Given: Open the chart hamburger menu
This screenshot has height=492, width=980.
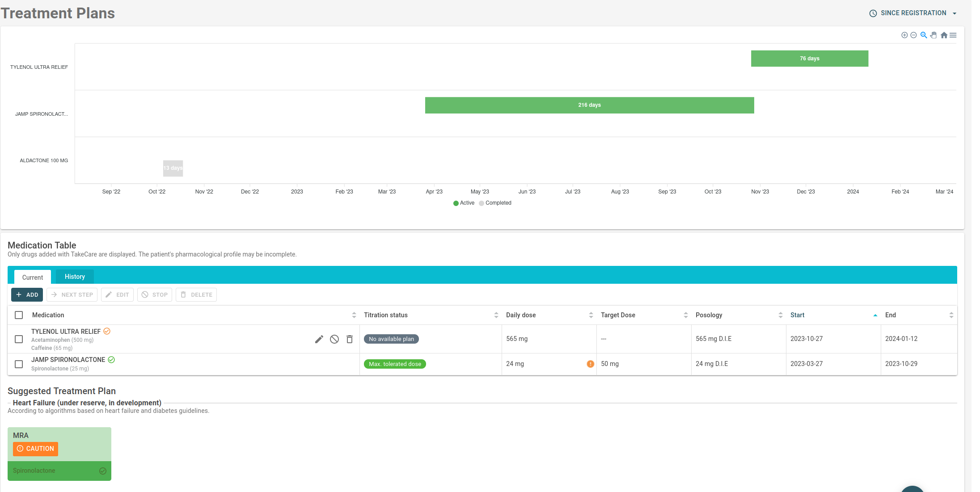Looking at the screenshot, I should pyautogui.click(x=953, y=35).
